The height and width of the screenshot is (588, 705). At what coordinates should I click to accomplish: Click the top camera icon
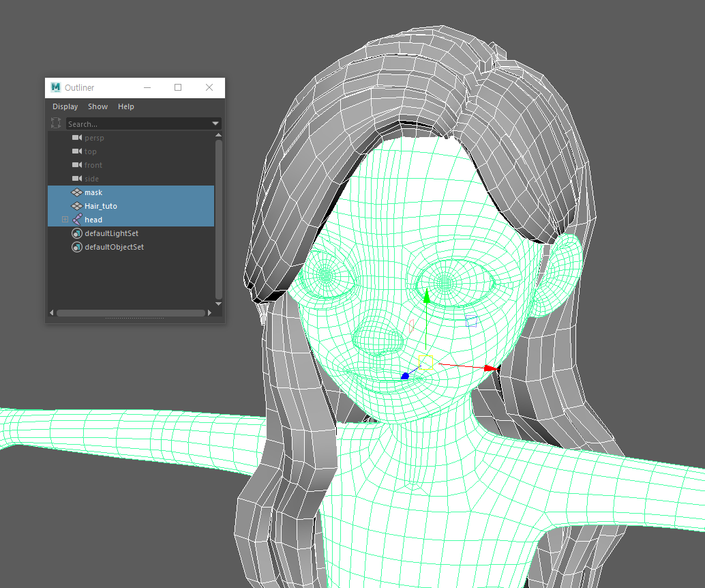[76, 151]
